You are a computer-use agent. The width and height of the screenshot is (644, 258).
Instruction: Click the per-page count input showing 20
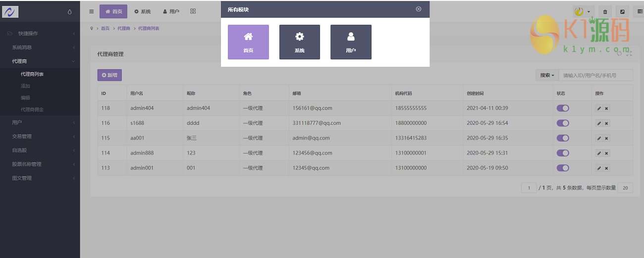coord(625,188)
